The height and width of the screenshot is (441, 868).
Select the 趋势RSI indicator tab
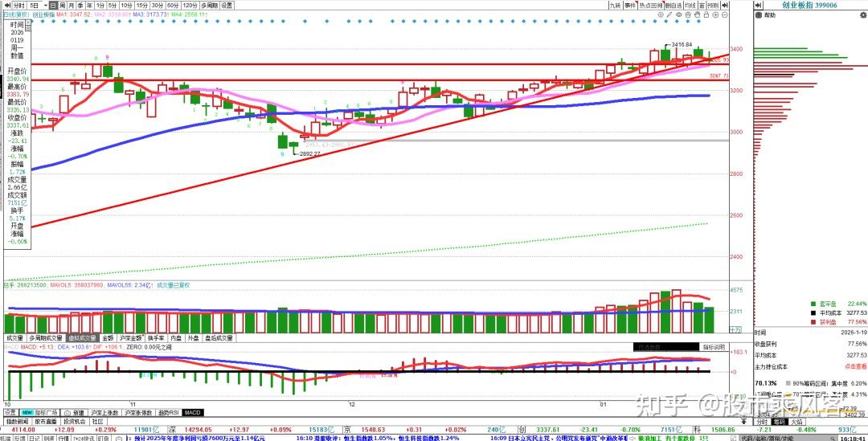point(168,412)
